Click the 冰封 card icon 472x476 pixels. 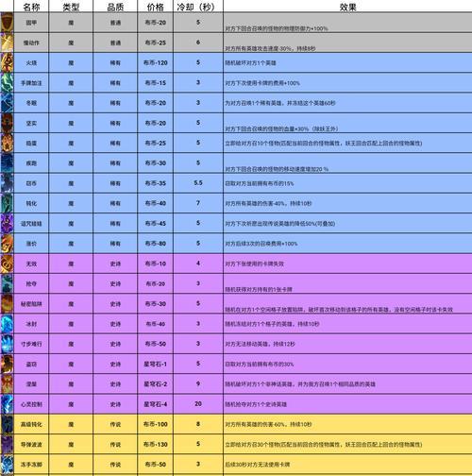pos(7,324)
